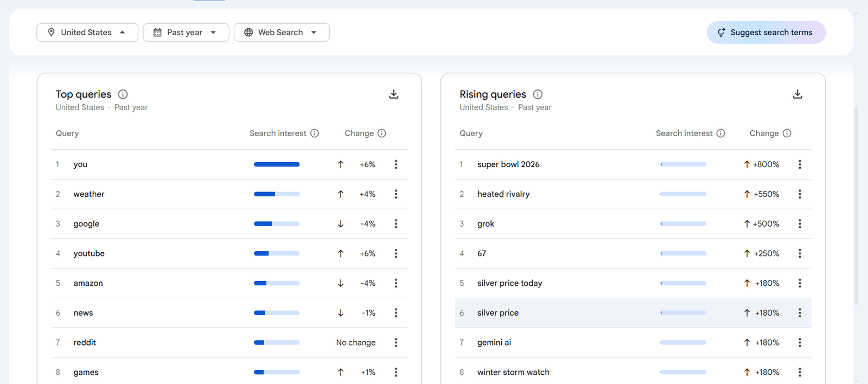868x384 pixels.
Task: Select the 'gemini ai' rising query
Action: click(494, 343)
